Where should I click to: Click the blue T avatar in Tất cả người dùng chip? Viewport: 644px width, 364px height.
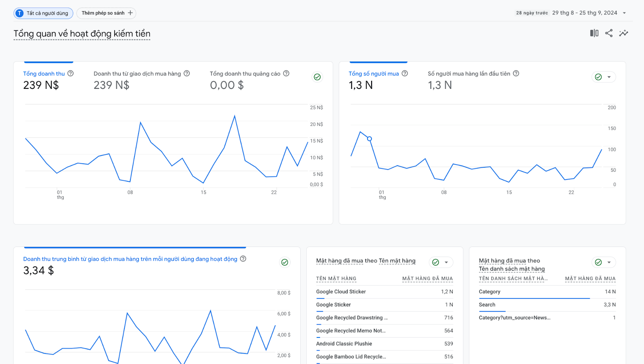[x=19, y=13]
